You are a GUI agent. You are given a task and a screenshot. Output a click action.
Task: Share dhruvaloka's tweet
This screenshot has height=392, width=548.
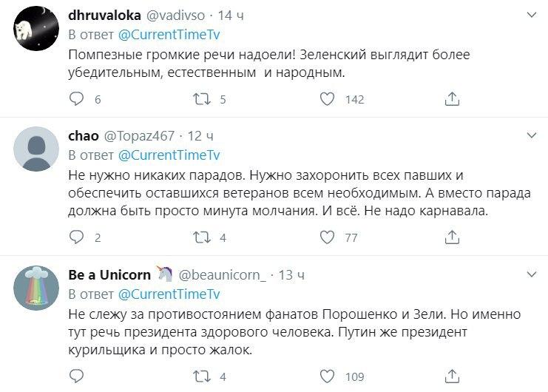[x=452, y=99]
